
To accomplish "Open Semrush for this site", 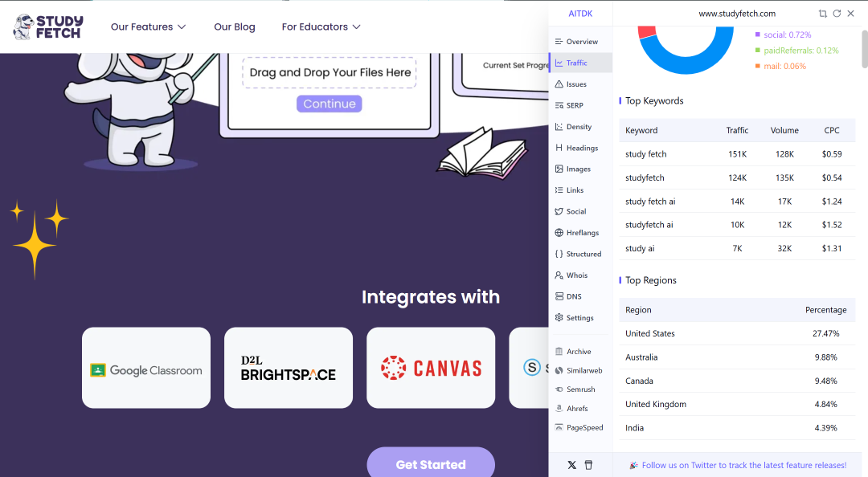I will coord(575,389).
